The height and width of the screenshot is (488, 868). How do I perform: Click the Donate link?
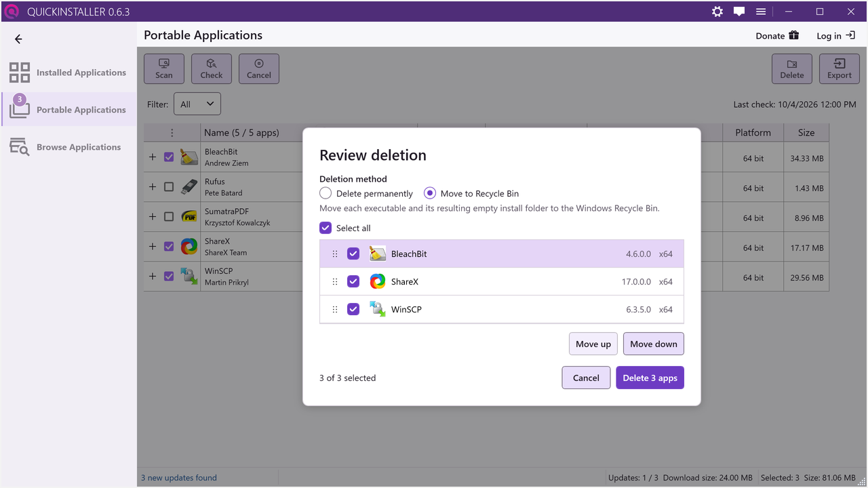point(777,36)
